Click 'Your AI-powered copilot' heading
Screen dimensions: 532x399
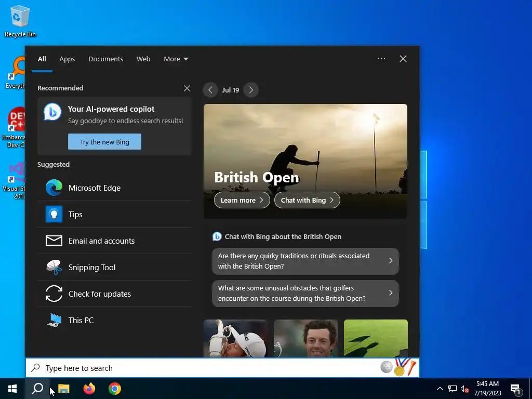click(111, 109)
